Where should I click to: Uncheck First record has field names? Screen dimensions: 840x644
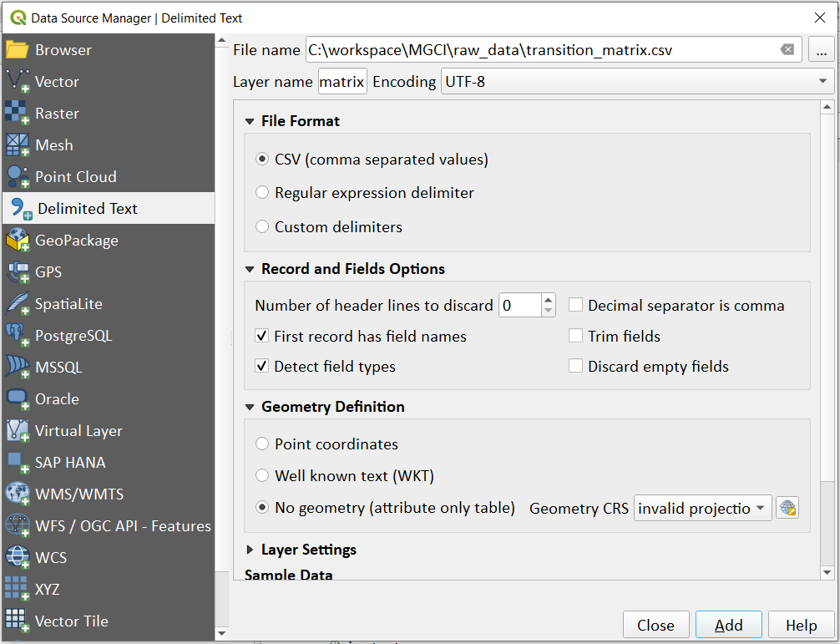261,336
